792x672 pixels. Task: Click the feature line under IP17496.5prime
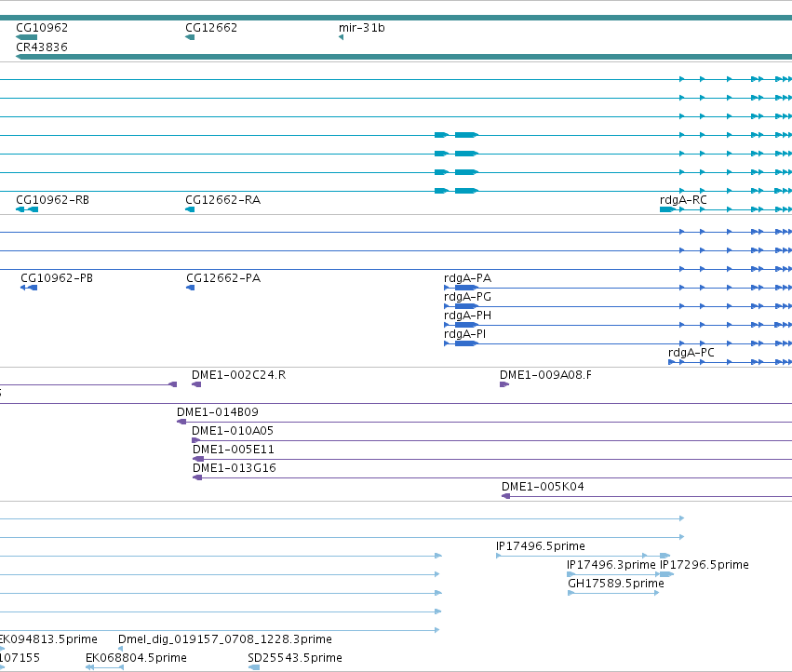click(584, 556)
